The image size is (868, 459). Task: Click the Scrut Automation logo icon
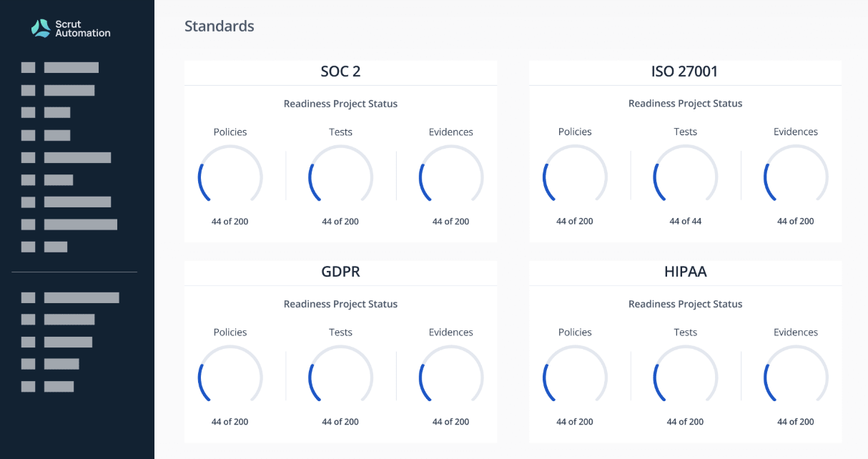point(41,28)
